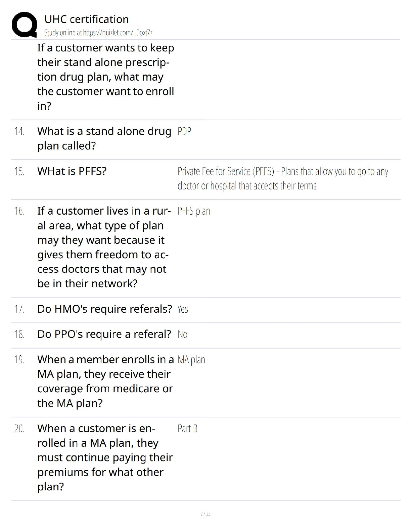
Task: Click the "UHC certification" title
Action: pos(87,19)
